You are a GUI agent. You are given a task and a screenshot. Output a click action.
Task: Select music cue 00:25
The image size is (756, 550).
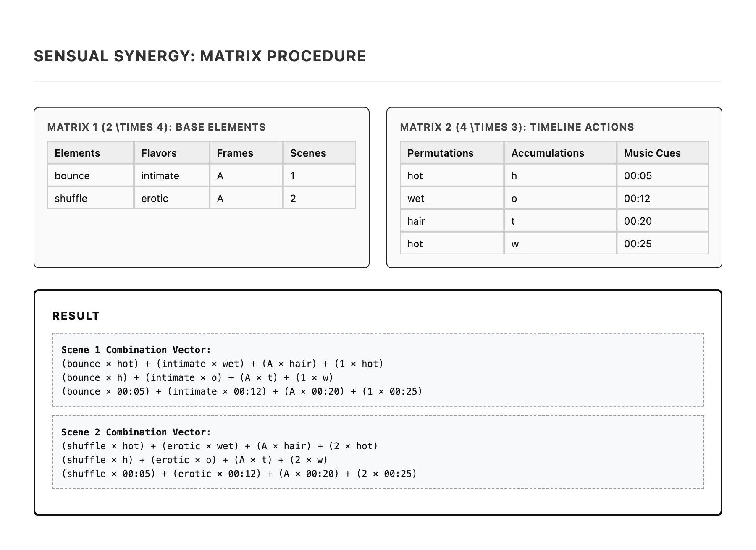pos(662,244)
